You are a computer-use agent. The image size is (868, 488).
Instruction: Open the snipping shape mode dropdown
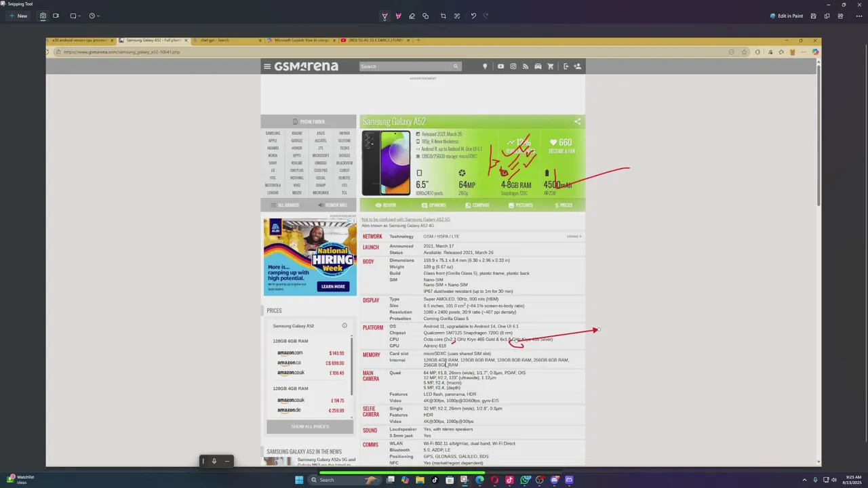click(x=75, y=16)
